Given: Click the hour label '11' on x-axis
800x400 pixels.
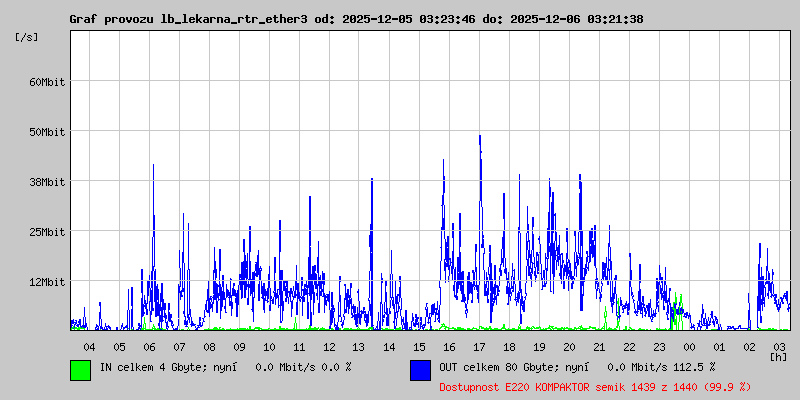Looking at the screenshot, I should [x=299, y=347].
